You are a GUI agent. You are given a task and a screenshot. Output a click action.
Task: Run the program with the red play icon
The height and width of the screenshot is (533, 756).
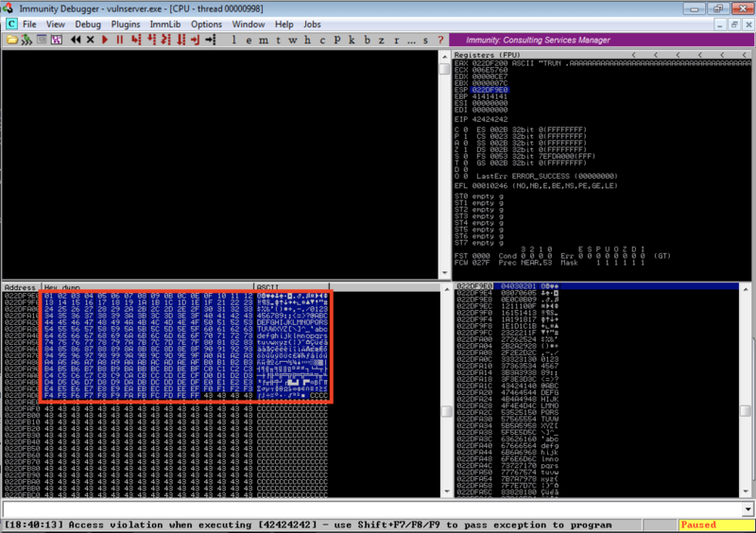click(105, 40)
